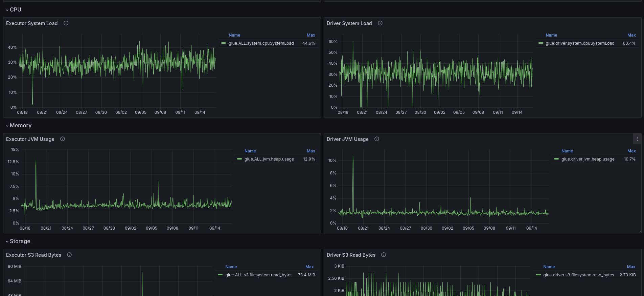Click the Driver S3 Read Bytes panel title

tap(351, 255)
